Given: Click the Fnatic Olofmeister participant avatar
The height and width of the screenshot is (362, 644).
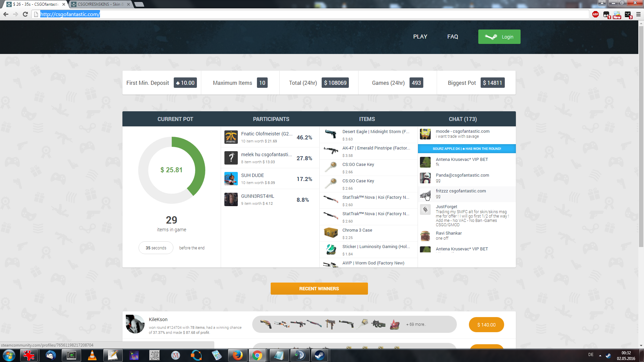Looking at the screenshot, I should tap(231, 137).
